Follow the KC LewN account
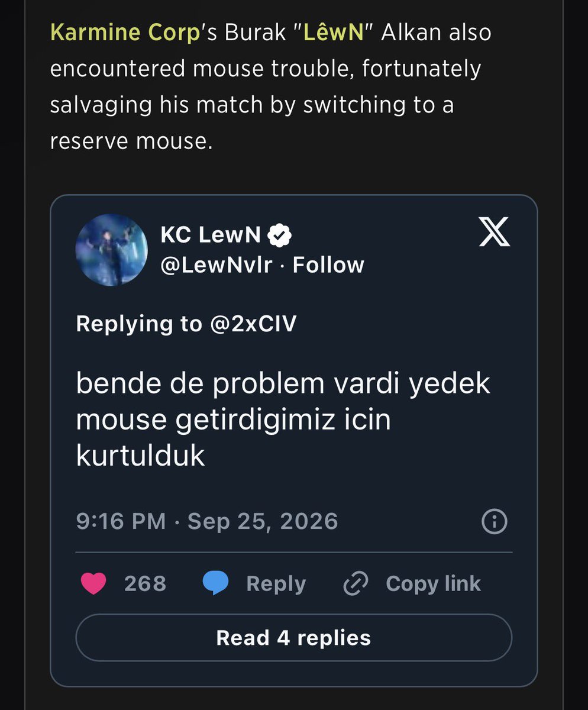The height and width of the screenshot is (710, 588). (x=328, y=265)
